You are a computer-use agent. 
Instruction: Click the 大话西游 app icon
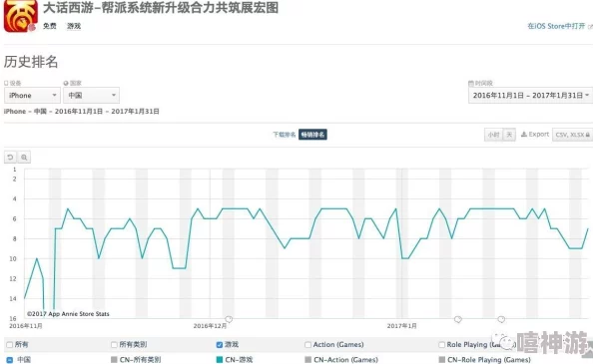click(21, 16)
